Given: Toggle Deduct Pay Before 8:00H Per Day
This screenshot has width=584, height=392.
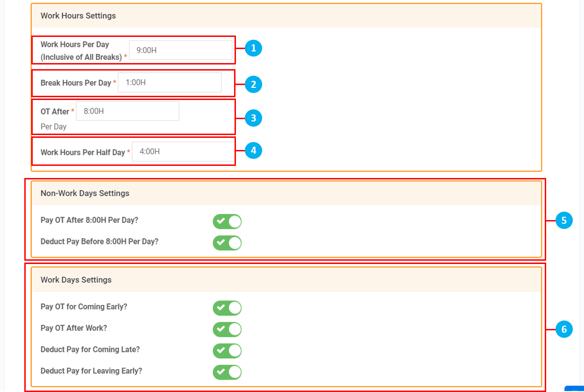Looking at the screenshot, I should coord(227,243).
